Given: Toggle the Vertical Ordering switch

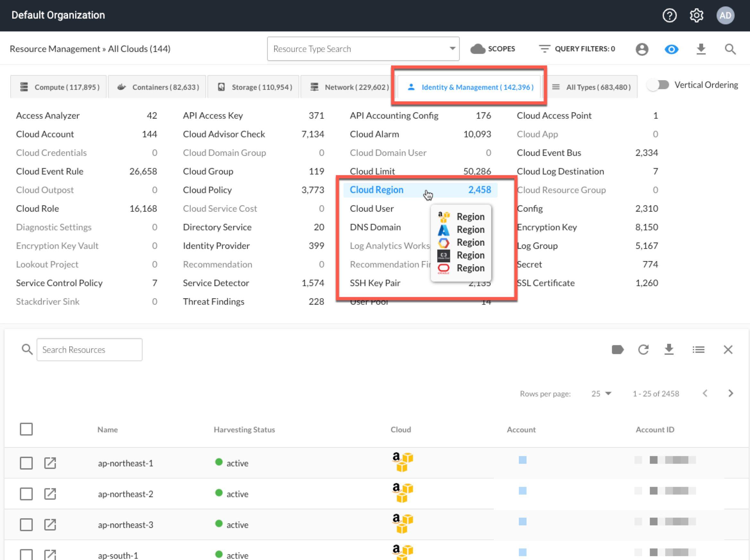Looking at the screenshot, I should pyautogui.click(x=658, y=85).
